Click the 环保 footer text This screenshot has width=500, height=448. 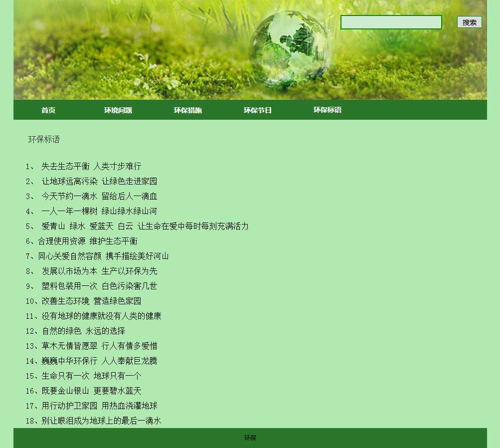tap(250, 438)
